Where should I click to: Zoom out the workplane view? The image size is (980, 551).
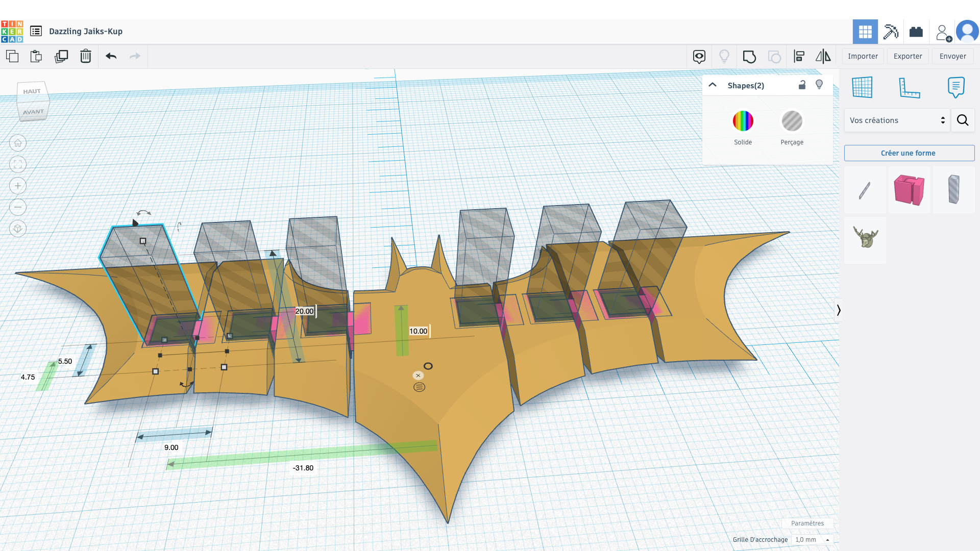pos(18,207)
